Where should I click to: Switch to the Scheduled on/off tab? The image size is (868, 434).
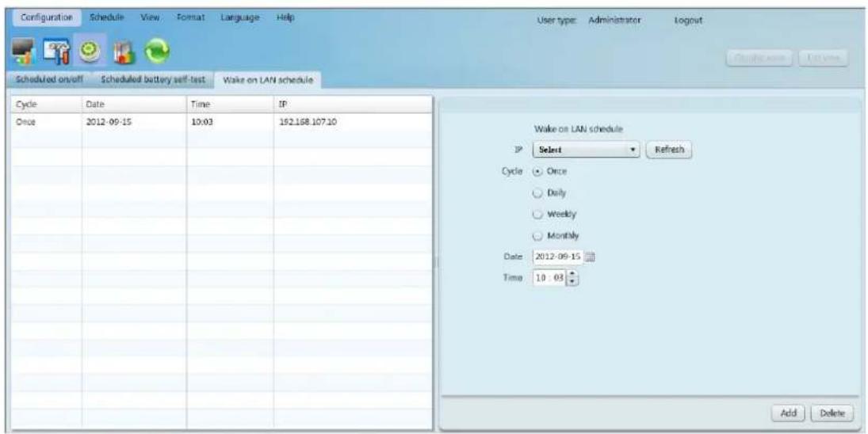tap(51, 80)
